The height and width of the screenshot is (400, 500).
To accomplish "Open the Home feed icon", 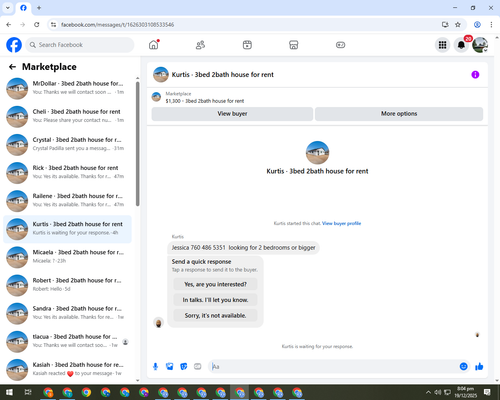I will [154, 45].
